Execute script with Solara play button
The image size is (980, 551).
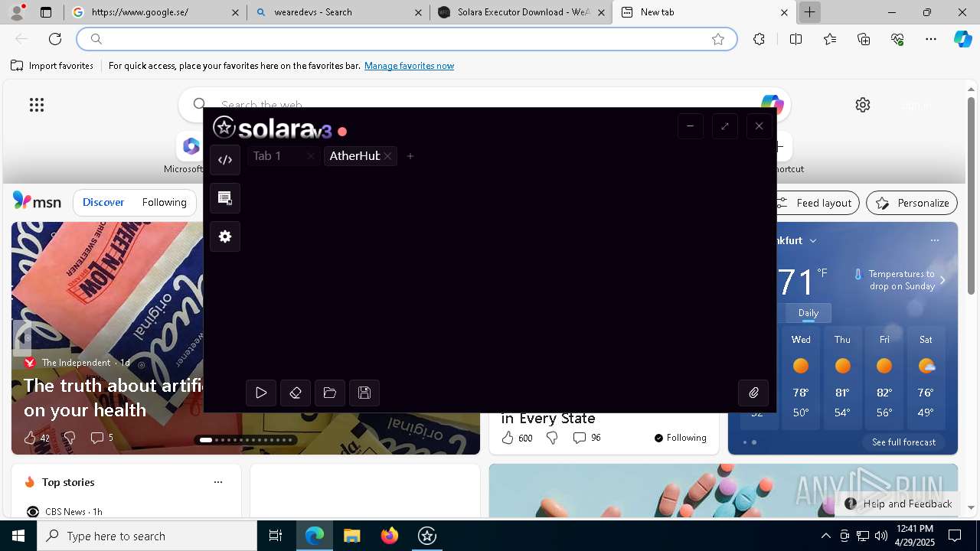point(261,393)
